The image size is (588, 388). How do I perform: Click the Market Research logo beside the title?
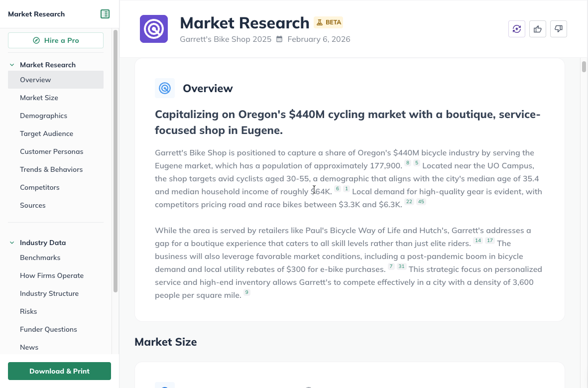[154, 28]
